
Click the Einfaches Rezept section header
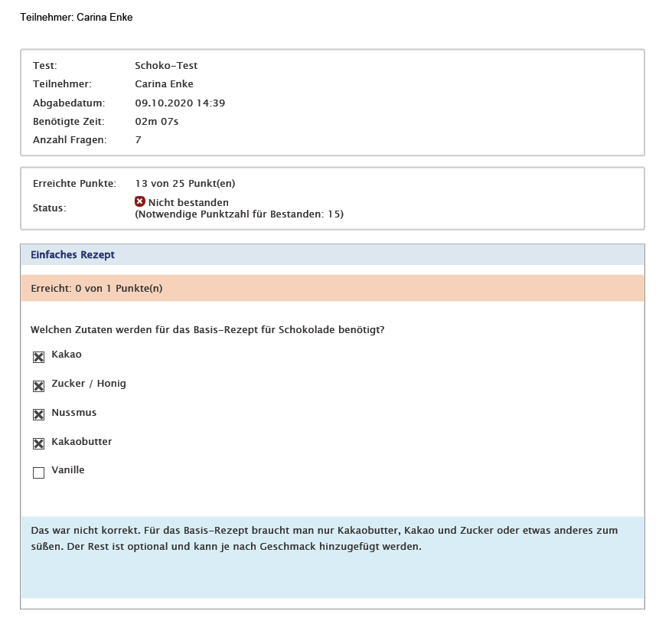73,254
